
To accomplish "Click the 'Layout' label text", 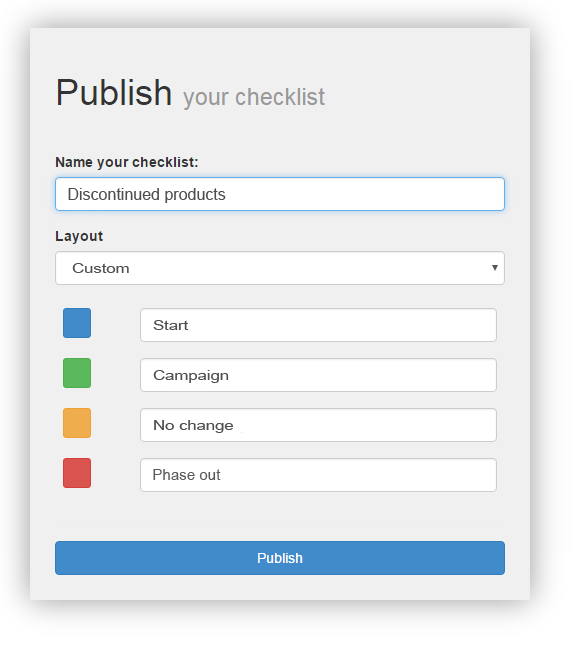I will point(79,236).
